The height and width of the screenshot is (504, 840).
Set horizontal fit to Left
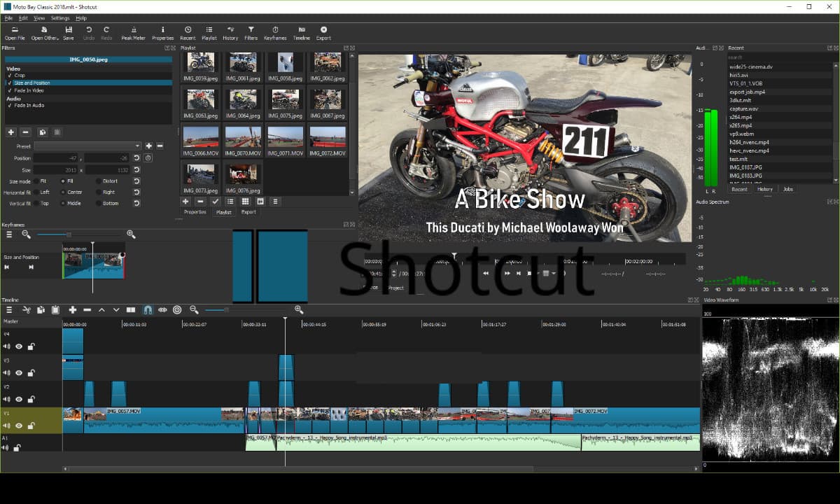pyautogui.click(x=36, y=192)
